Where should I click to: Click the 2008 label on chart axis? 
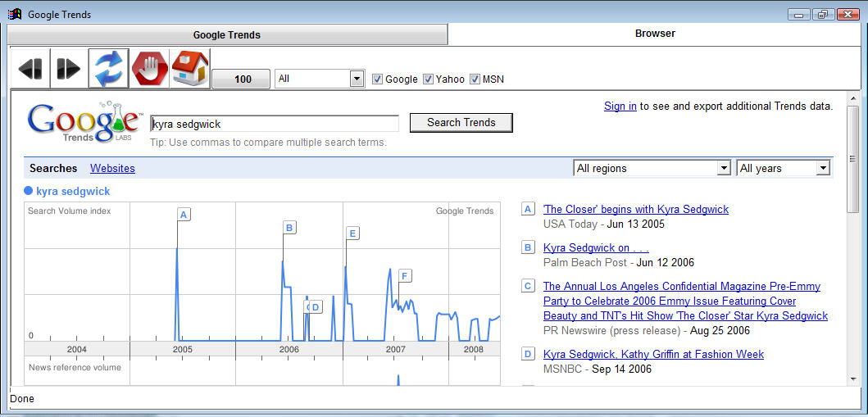coord(473,349)
